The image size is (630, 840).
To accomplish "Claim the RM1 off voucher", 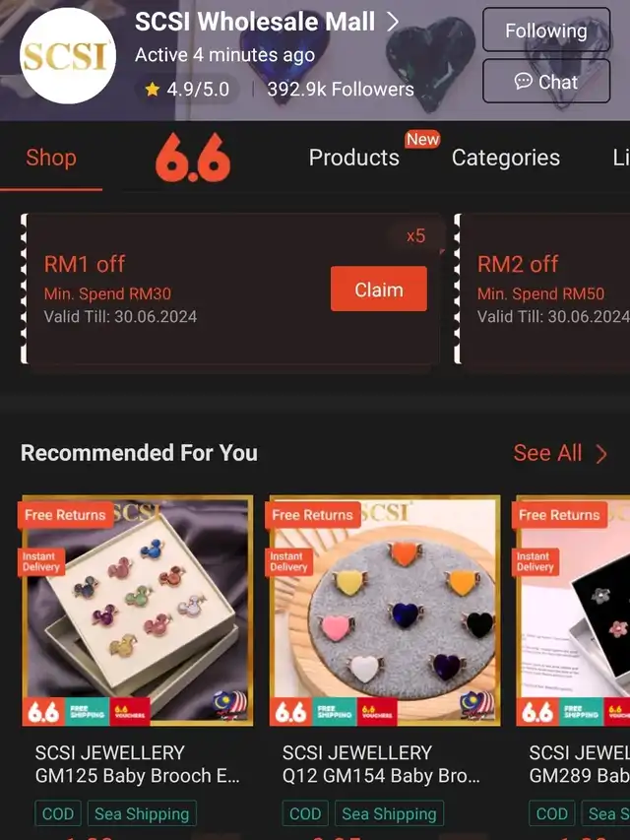I will pos(379,290).
